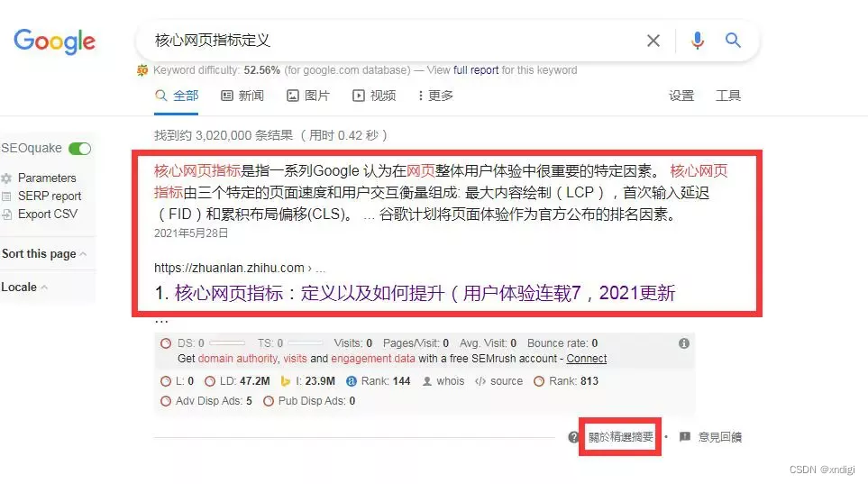
Task: Open 设置 settings menu
Action: (681, 96)
